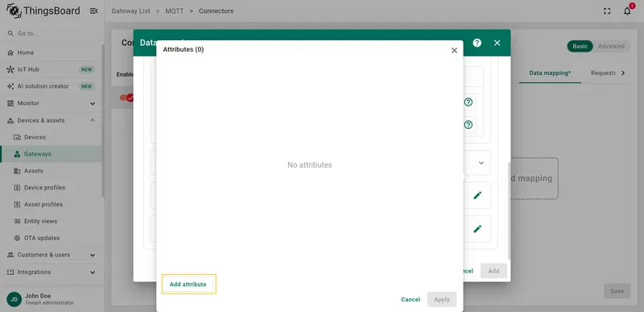Switch to Basic mode
Screen dimensions: 644x312
(580, 47)
